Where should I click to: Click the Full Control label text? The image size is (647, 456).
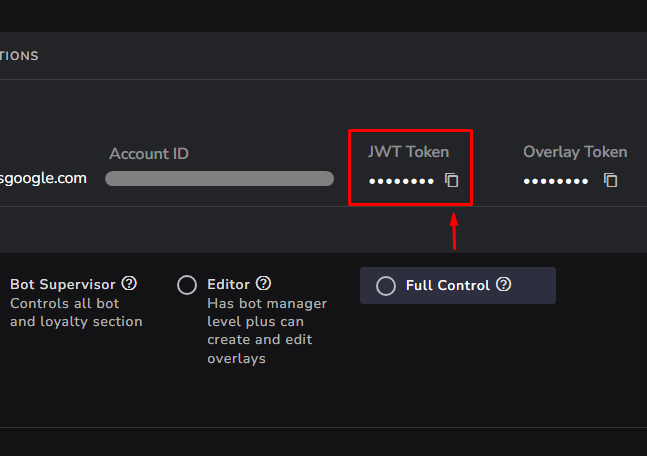pyautogui.click(x=448, y=286)
